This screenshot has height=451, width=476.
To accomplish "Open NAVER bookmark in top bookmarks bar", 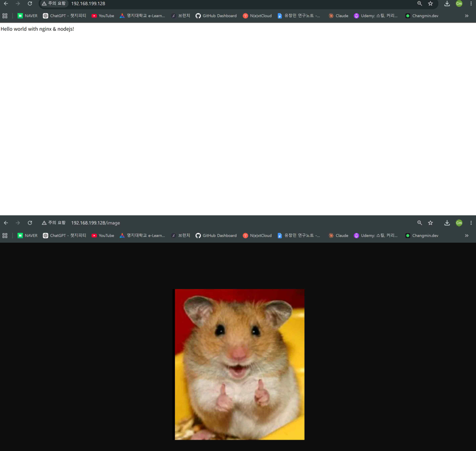I will pos(28,16).
